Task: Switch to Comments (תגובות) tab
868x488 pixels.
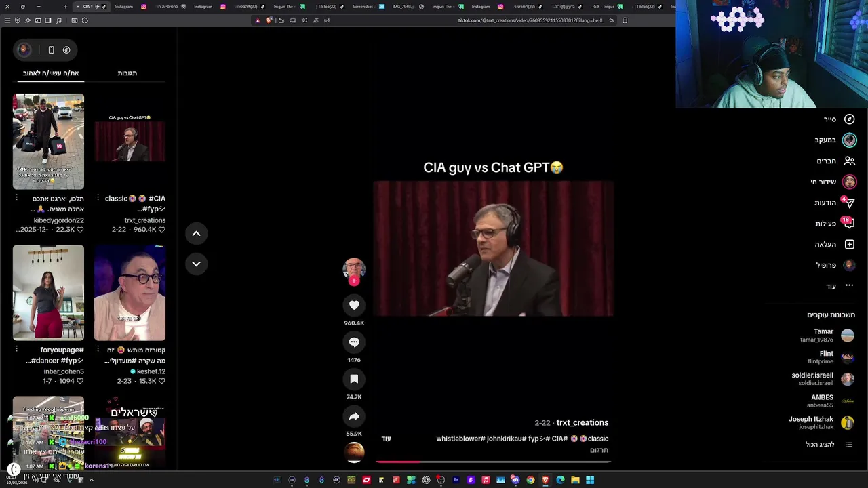Action: pyautogui.click(x=127, y=73)
